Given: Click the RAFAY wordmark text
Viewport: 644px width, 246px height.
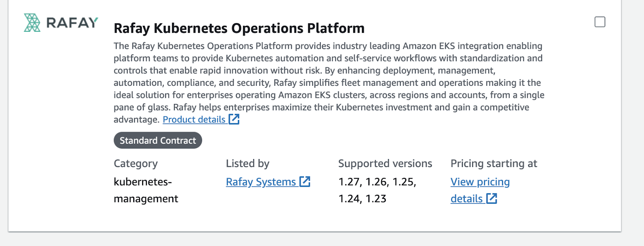Looking at the screenshot, I should click(72, 23).
